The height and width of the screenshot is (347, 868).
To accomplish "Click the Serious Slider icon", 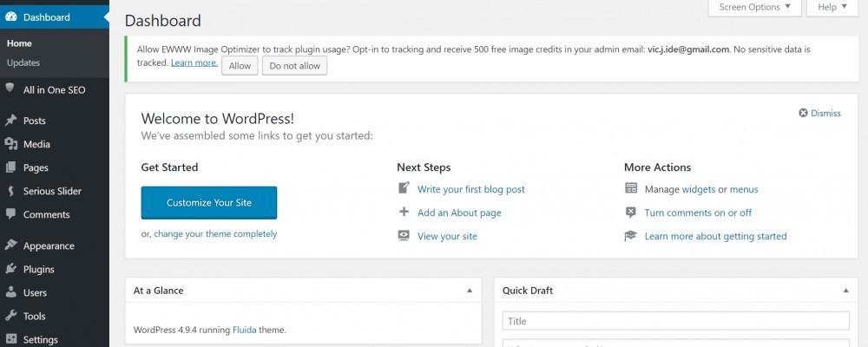I will [10, 191].
